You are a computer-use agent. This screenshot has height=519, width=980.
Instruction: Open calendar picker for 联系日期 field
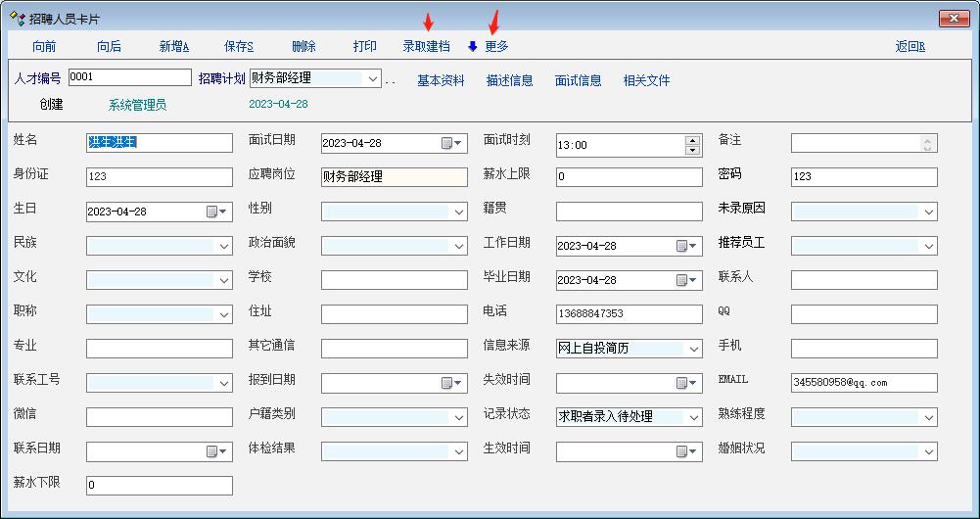pos(216,451)
